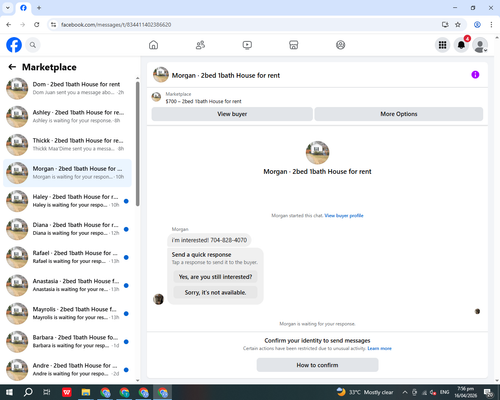
Task: Open the Watch video icon
Action: click(x=247, y=45)
